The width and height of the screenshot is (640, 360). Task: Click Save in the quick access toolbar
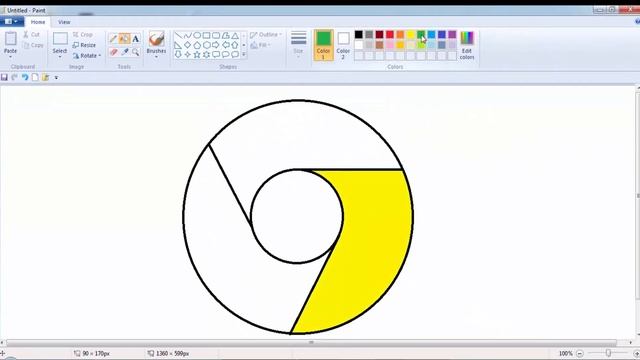coord(4,77)
